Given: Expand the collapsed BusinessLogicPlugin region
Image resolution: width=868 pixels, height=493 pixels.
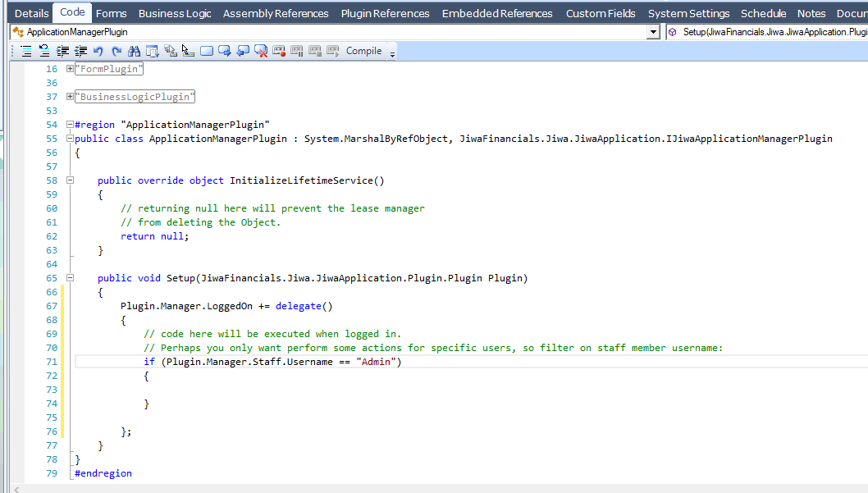Looking at the screenshot, I should click(70, 97).
